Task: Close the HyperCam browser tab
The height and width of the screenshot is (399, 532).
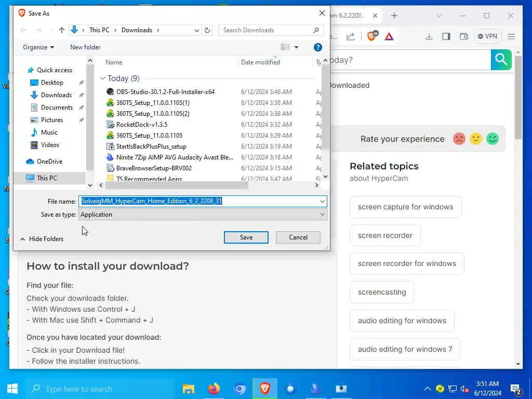Action: 375,16
